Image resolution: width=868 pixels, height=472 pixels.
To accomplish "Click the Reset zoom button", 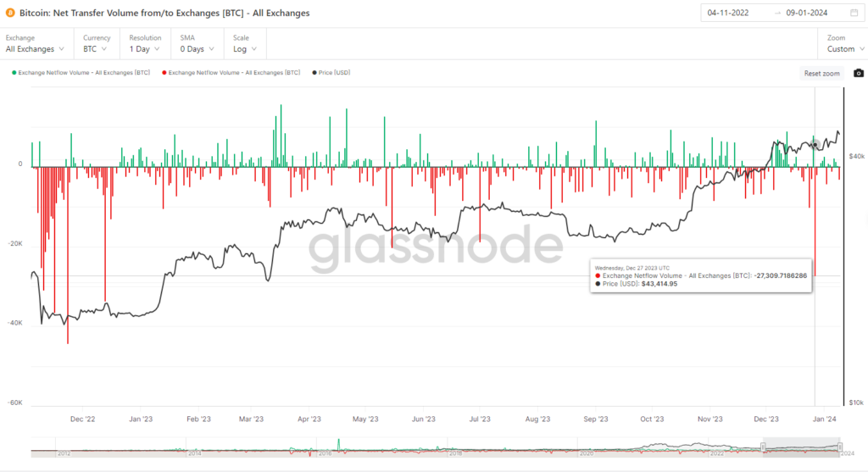I will (x=821, y=73).
